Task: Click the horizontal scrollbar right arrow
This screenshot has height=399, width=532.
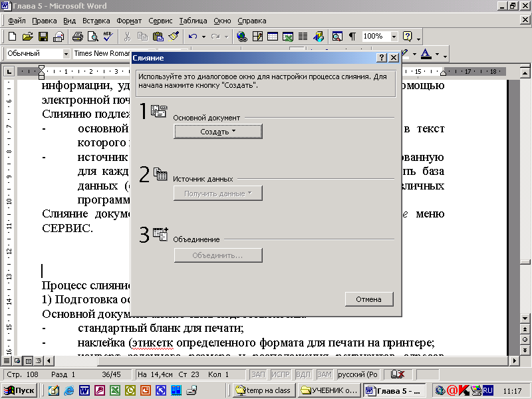Action: pyautogui.click(x=514, y=360)
